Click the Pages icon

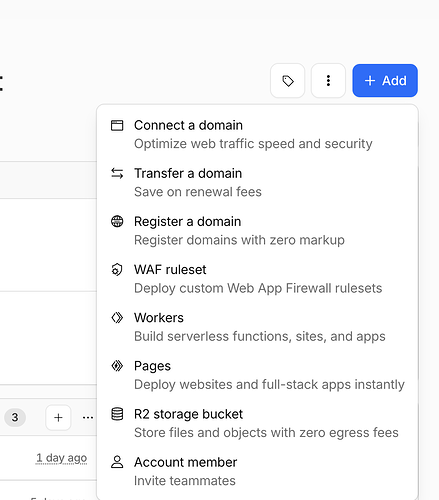pos(117,366)
